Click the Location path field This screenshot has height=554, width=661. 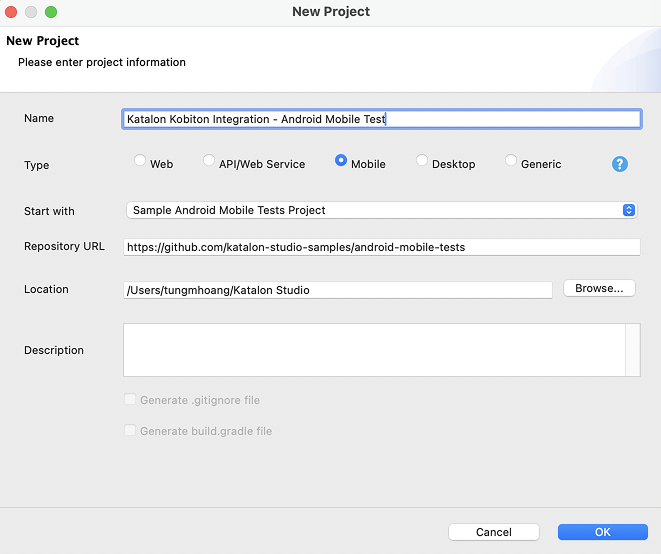(338, 290)
